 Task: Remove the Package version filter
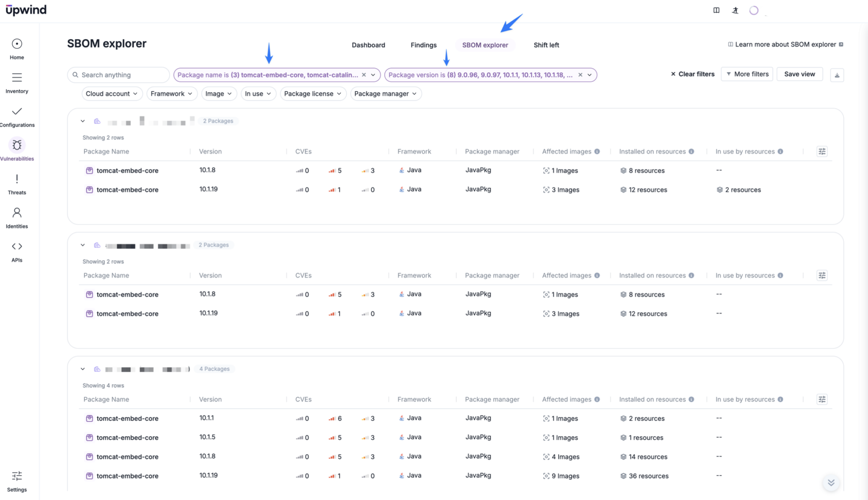point(580,75)
